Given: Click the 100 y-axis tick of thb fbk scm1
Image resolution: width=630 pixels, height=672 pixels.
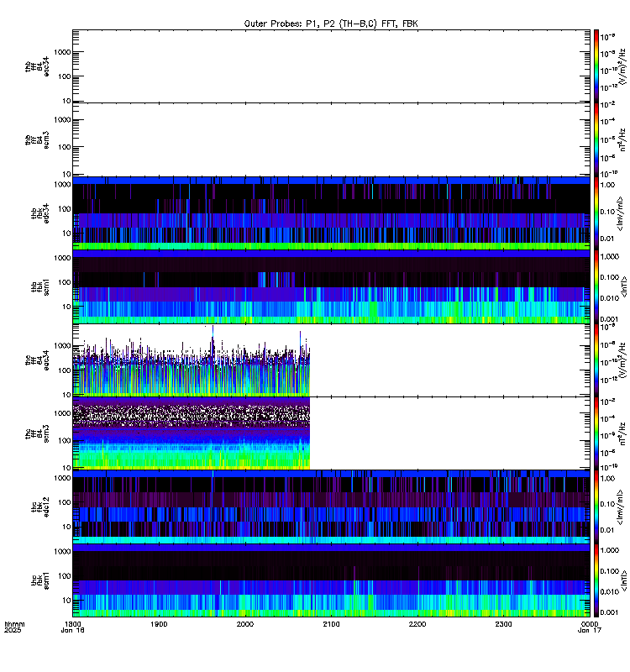Looking at the screenshot, I should [x=65, y=282].
